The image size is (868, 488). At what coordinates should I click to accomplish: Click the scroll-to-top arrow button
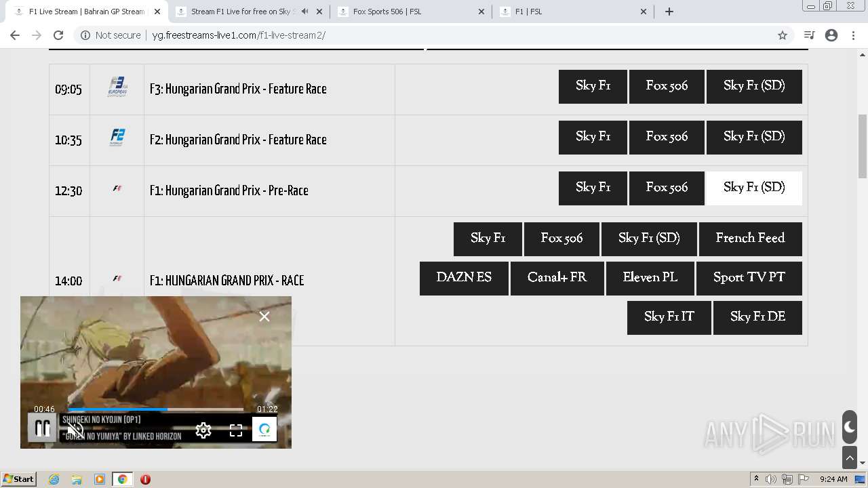(850, 458)
